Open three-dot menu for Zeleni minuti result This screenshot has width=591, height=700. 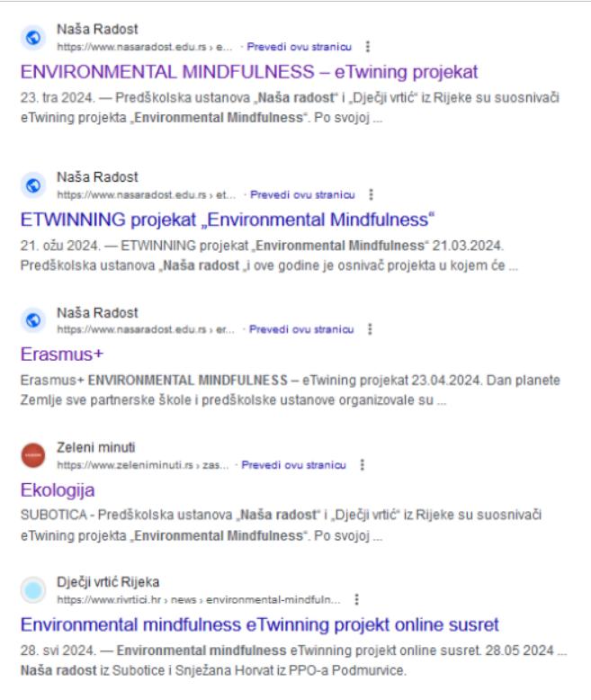tap(363, 465)
